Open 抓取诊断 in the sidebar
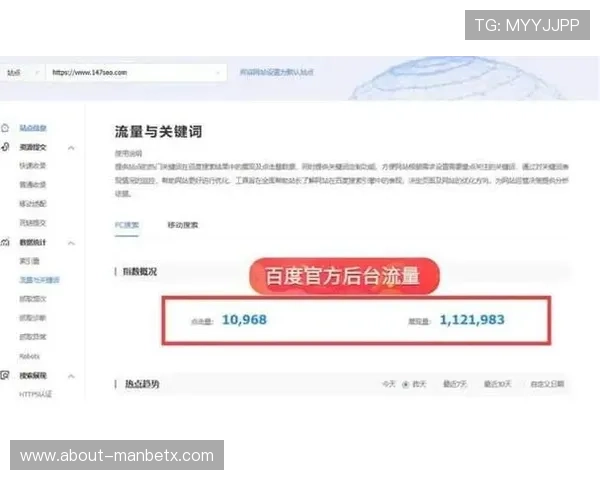Image resolution: width=600 pixels, height=480 pixels. tap(33, 318)
